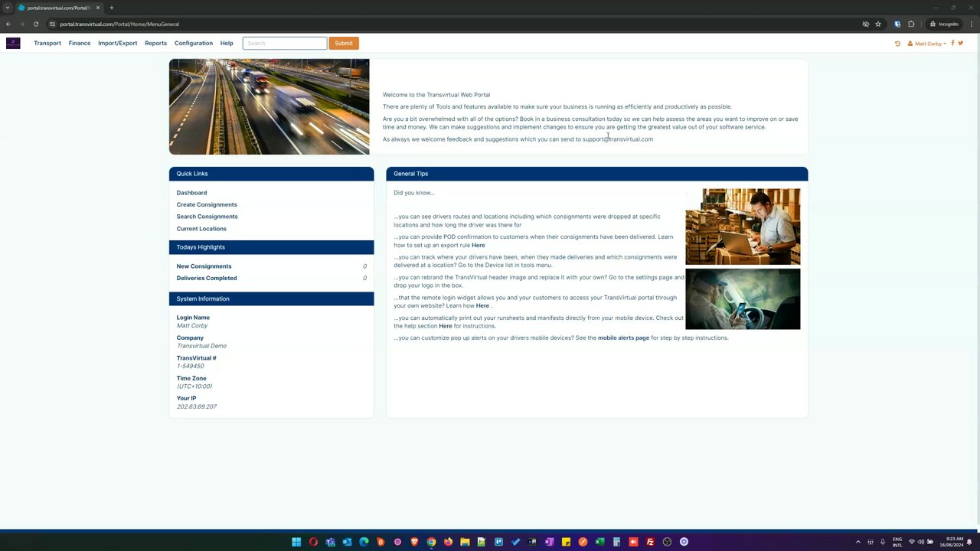This screenshot has width=980, height=551.
Task: Open FileZilla from the taskbar
Action: point(650,542)
